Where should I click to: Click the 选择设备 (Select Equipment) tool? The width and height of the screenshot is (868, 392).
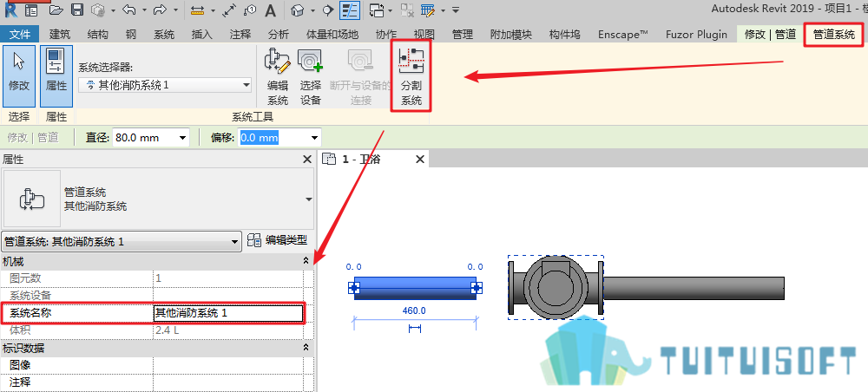click(311, 77)
